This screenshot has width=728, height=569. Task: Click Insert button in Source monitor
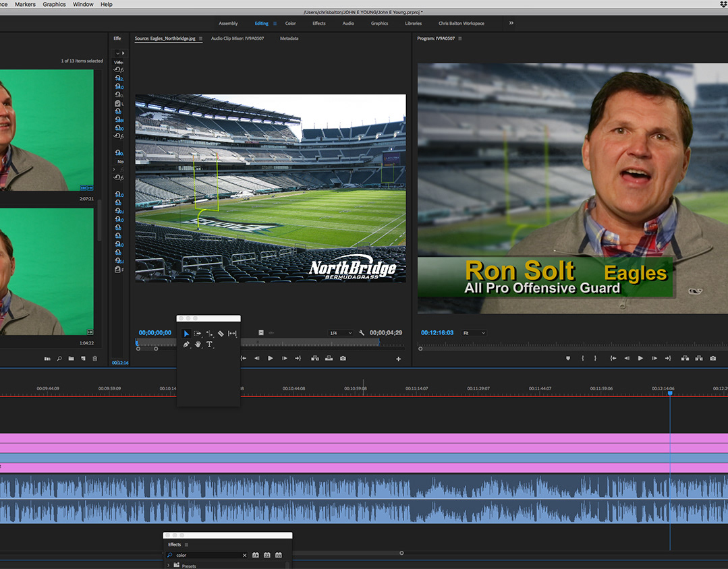[315, 358]
